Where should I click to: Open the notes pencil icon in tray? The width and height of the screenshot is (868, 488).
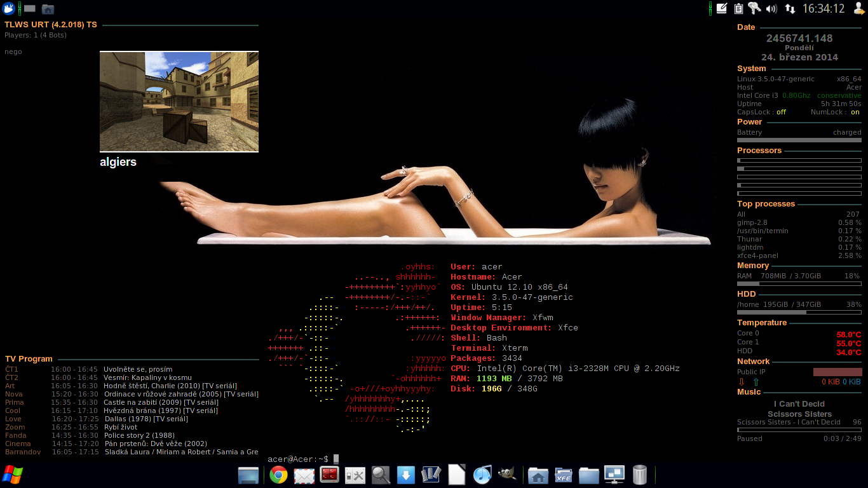point(722,9)
